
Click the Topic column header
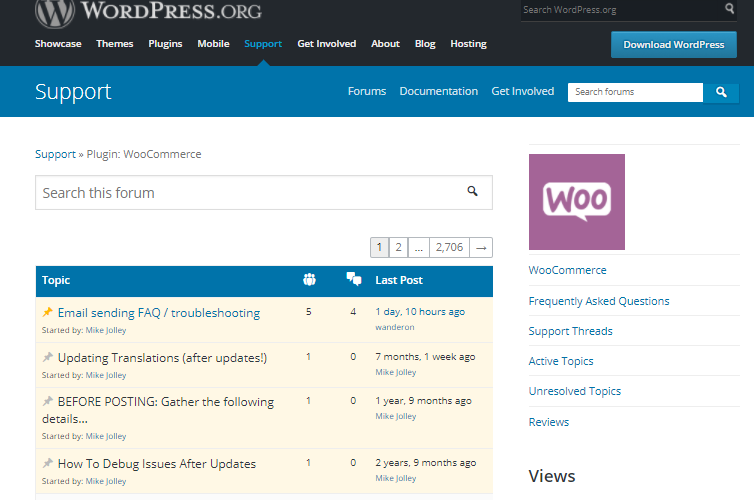coord(56,280)
